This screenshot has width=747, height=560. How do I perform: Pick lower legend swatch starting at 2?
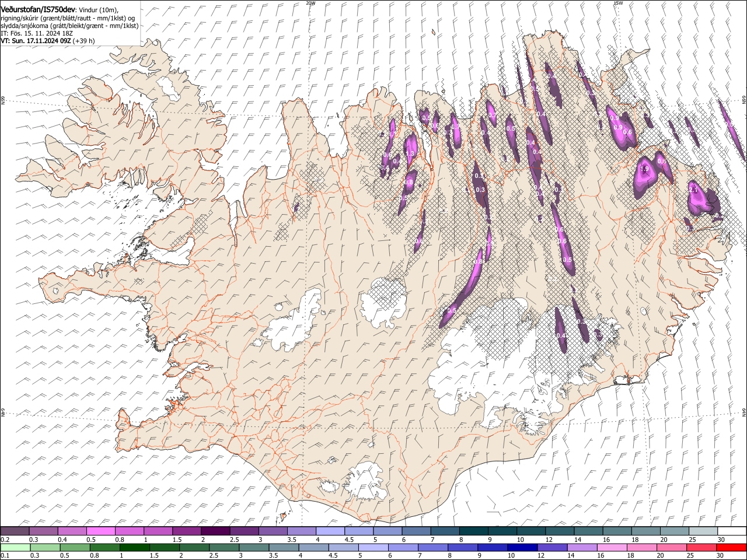pos(194,547)
